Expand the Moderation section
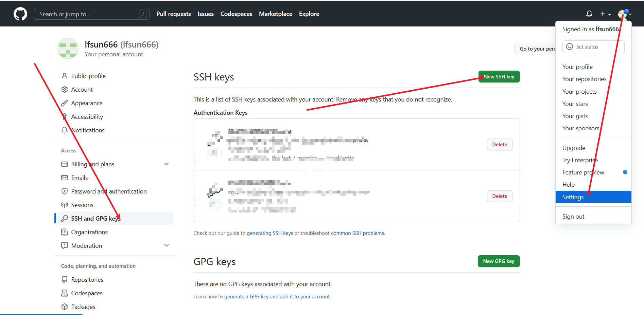The image size is (644, 315). pyautogui.click(x=167, y=245)
